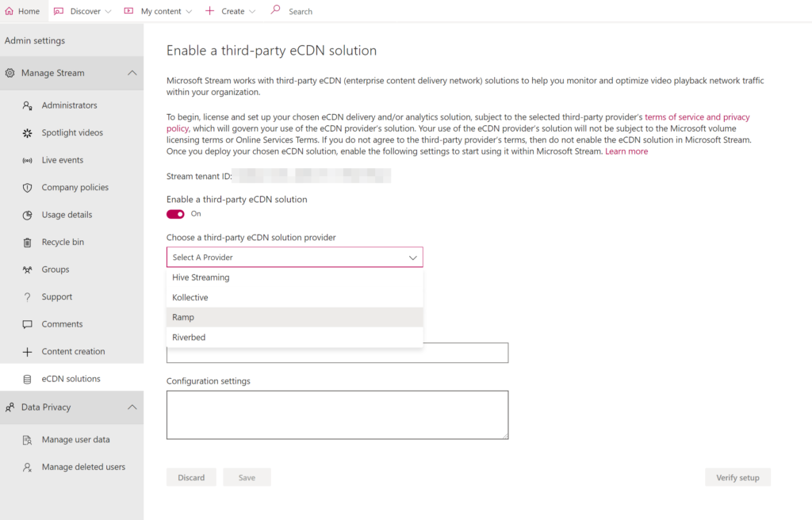Expand the Discover menu chevron
Image resolution: width=812 pixels, height=520 pixels.
(108, 11)
